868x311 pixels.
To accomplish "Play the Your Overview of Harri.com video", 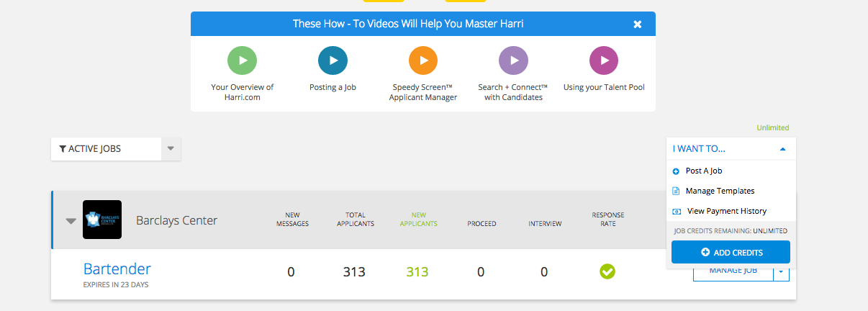I will pos(242,60).
